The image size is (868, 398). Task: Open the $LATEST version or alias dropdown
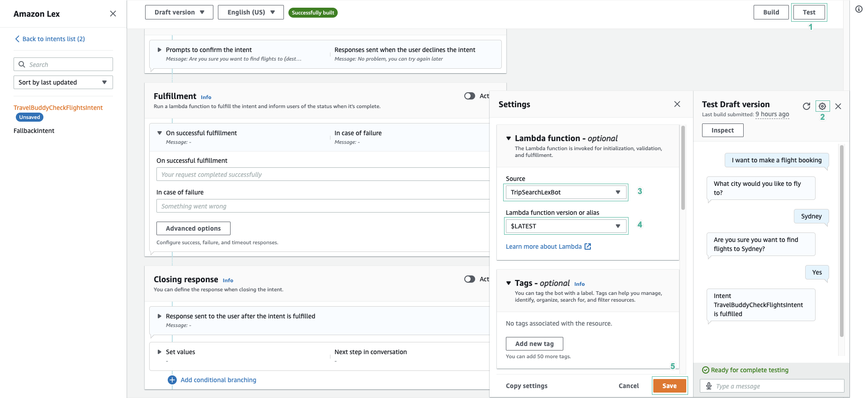566,226
